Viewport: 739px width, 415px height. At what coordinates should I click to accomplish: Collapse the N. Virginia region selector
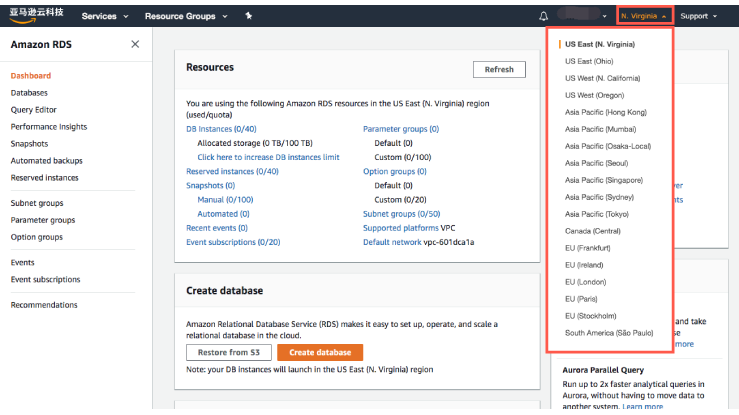(x=643, y=16)
